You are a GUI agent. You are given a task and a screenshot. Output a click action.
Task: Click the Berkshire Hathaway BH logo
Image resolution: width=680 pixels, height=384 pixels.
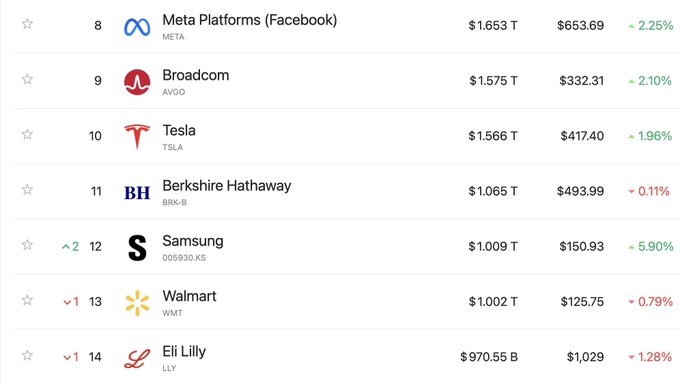click(x=137, y=192)
